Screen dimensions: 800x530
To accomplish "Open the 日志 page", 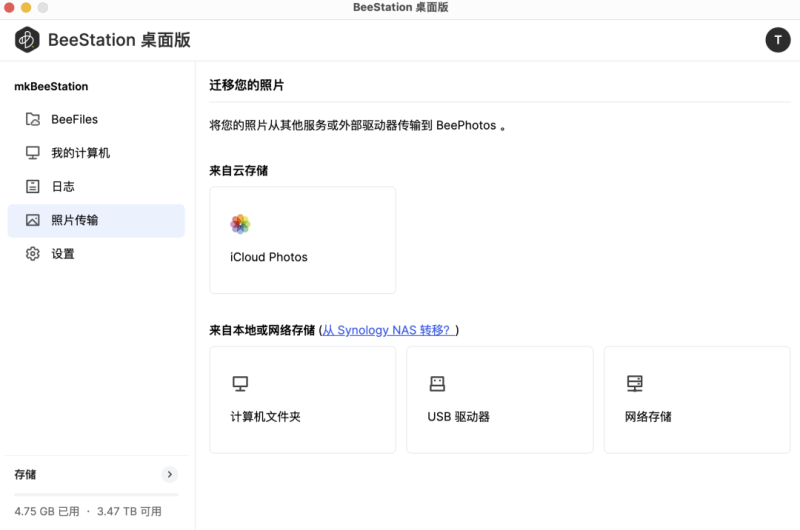I will pos(96,187).
